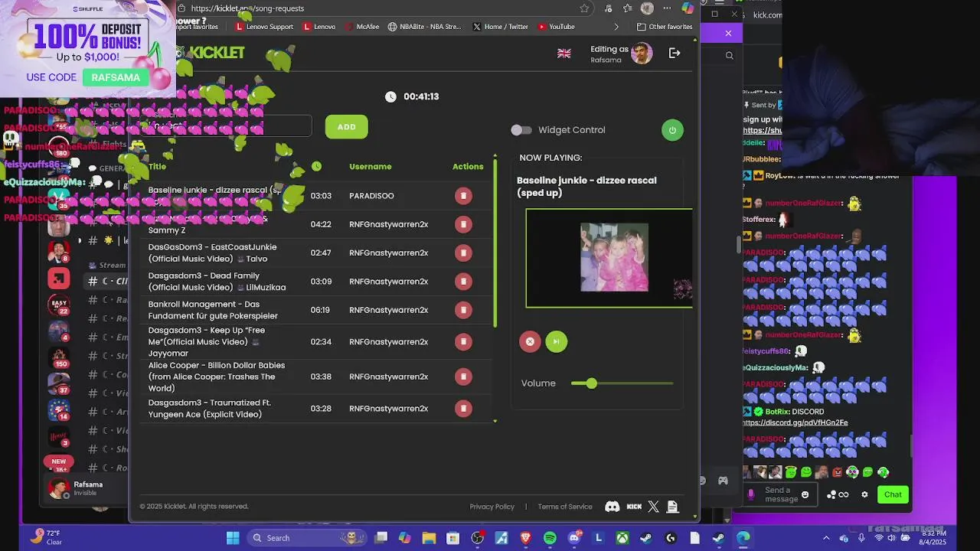Expand favorites bar overflow chevron
Viewport: 980px width, 551px height.
616,27
